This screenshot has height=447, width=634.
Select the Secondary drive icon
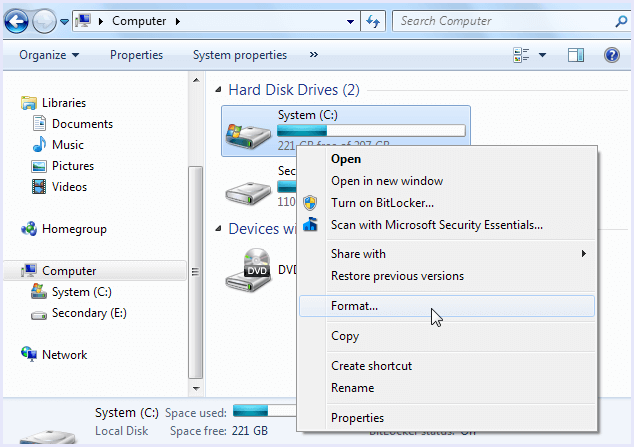[x=248, y=193]
